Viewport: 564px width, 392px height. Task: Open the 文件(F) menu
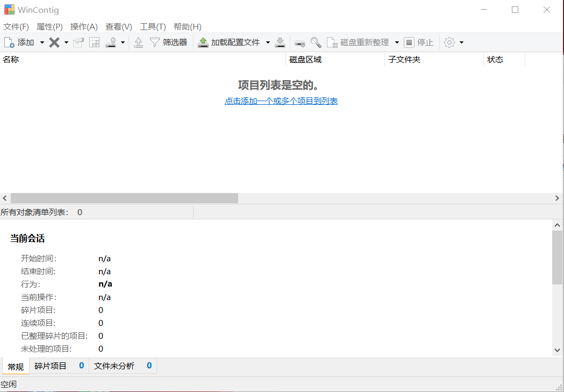point(16,26)
